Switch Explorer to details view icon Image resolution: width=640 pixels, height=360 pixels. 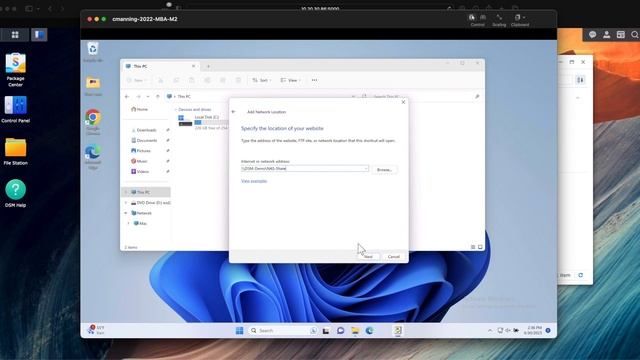point(473,247)
